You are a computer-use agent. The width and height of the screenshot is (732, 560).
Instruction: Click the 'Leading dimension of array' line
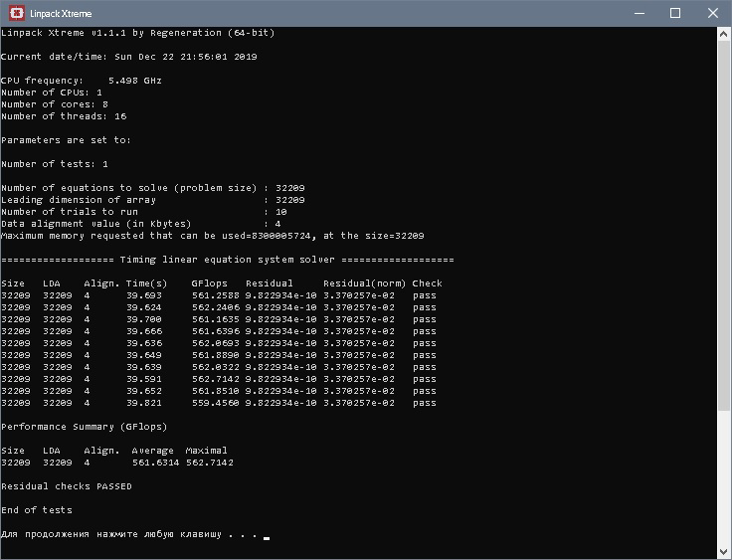pyautogui.click(x=152, y=200)
